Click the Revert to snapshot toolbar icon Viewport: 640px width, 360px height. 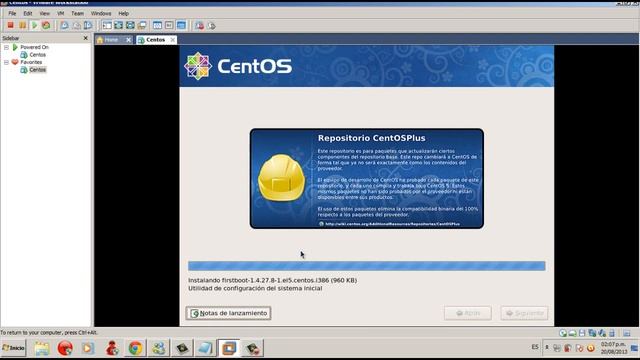(x=76, y=25)
